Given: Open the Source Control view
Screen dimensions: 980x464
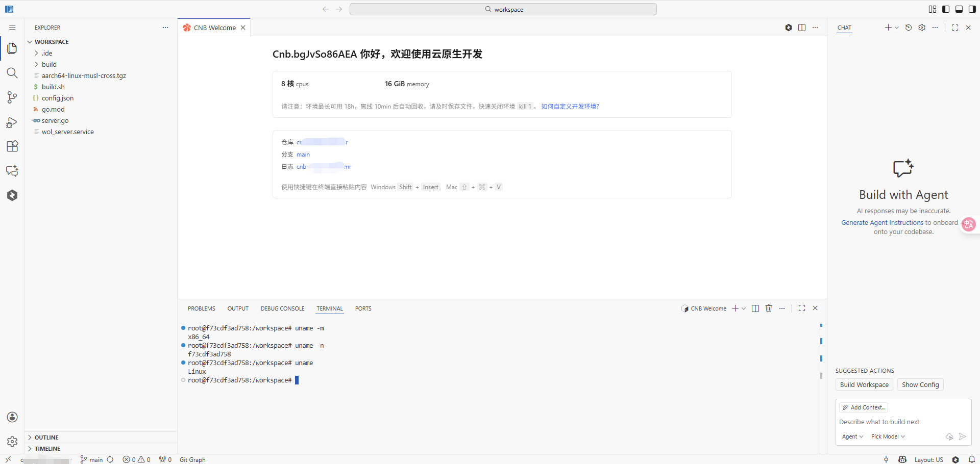Looking at the screenshot, I should (12, 97).
